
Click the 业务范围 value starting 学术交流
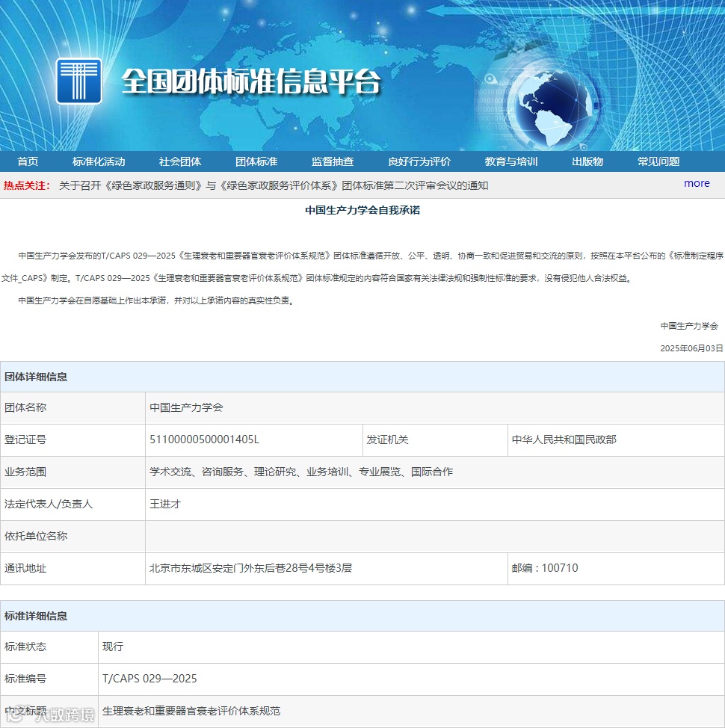(x=301, y=472)
